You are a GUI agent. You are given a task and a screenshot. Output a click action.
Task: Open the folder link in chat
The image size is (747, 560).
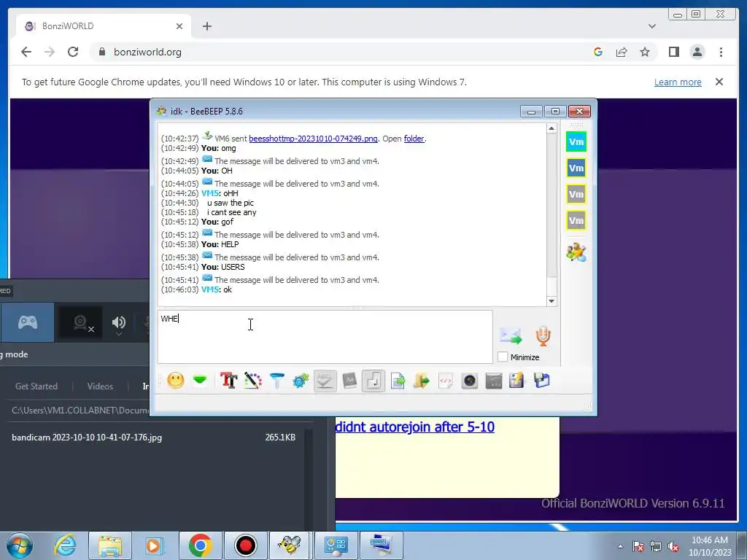414,139
